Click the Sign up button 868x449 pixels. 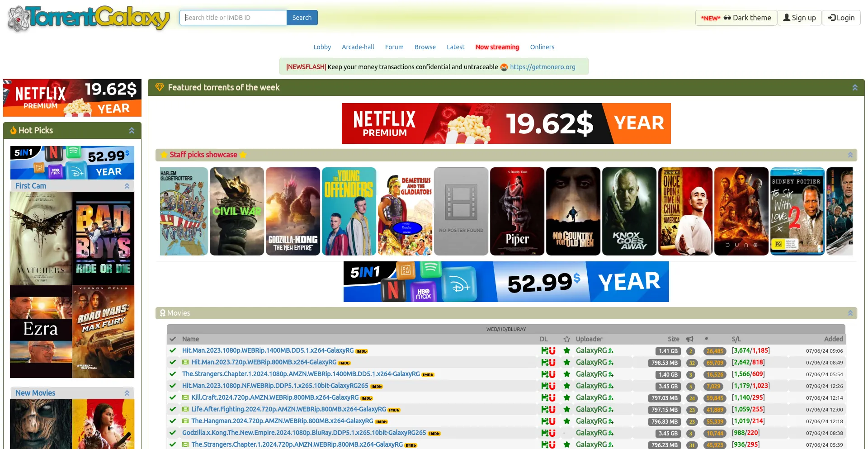pos(799,18)
